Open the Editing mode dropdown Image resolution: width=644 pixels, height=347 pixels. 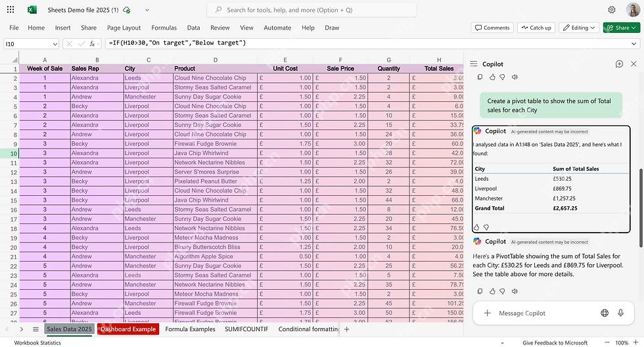579,28
